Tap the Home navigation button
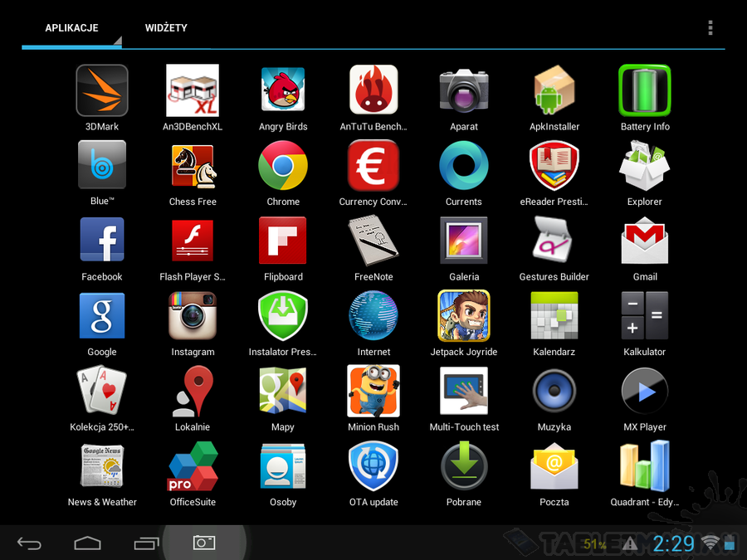This screenshot has width=747, height=560. 88,543
